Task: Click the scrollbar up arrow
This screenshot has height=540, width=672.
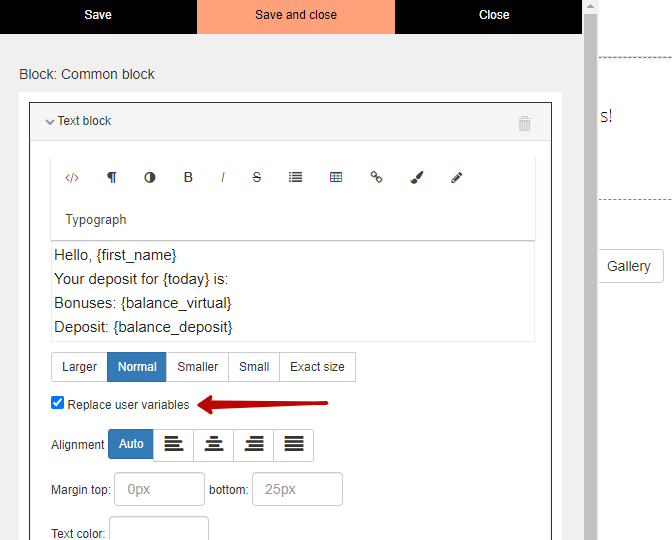Action: [x=590, y=6]
